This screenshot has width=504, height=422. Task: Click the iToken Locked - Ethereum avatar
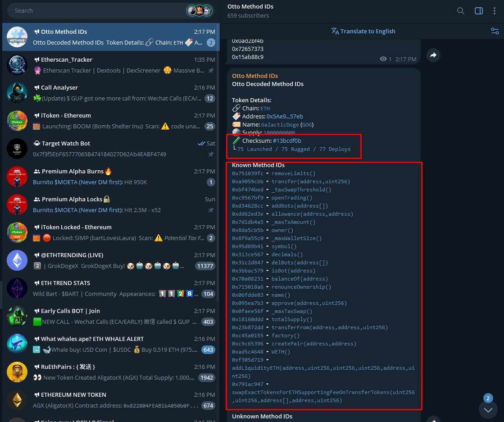coord(17,233)
